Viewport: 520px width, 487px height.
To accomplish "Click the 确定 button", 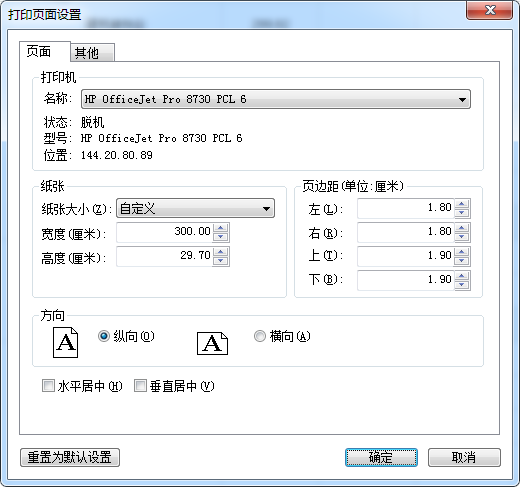I will 381,457.
